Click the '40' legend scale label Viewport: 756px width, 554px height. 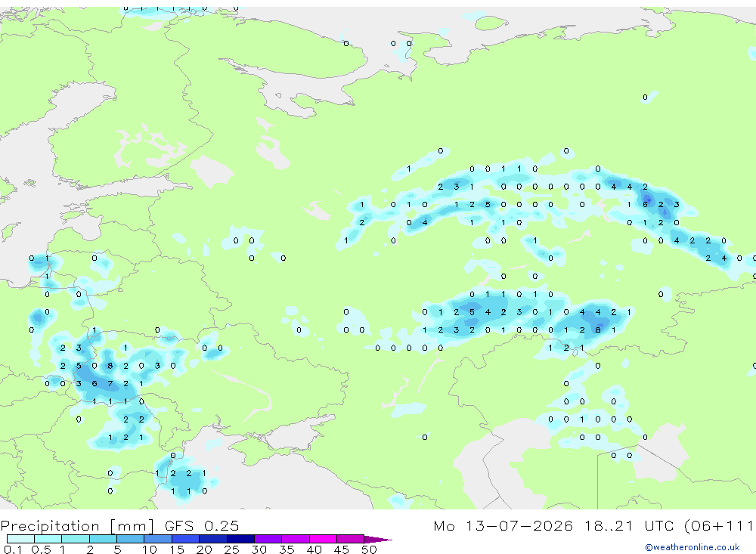pyautogui.click(x=314, y=549)
